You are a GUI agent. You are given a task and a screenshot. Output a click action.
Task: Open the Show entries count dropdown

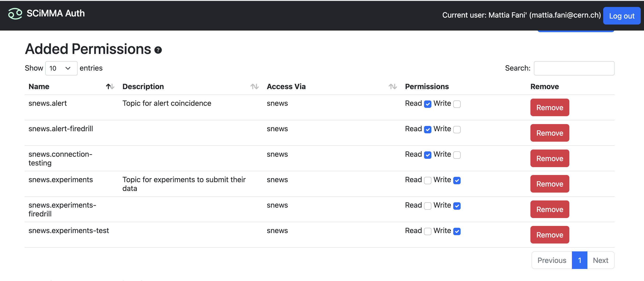click(x=61, y=68)
